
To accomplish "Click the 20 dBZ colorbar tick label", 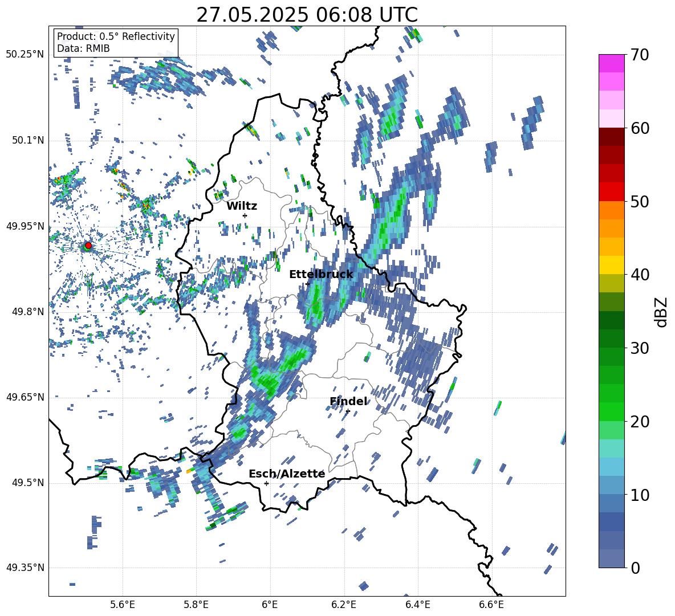I will (x=640, y=422).
